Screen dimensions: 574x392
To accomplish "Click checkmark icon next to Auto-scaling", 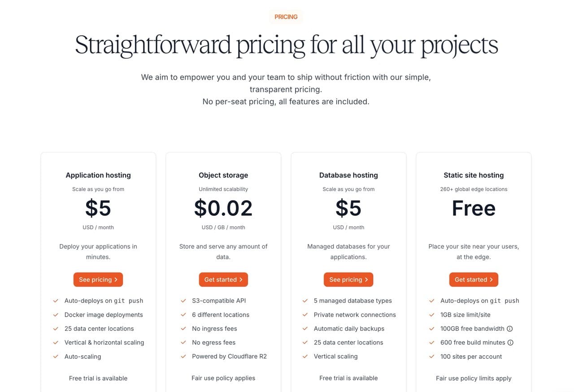I will tap(56, 357).
